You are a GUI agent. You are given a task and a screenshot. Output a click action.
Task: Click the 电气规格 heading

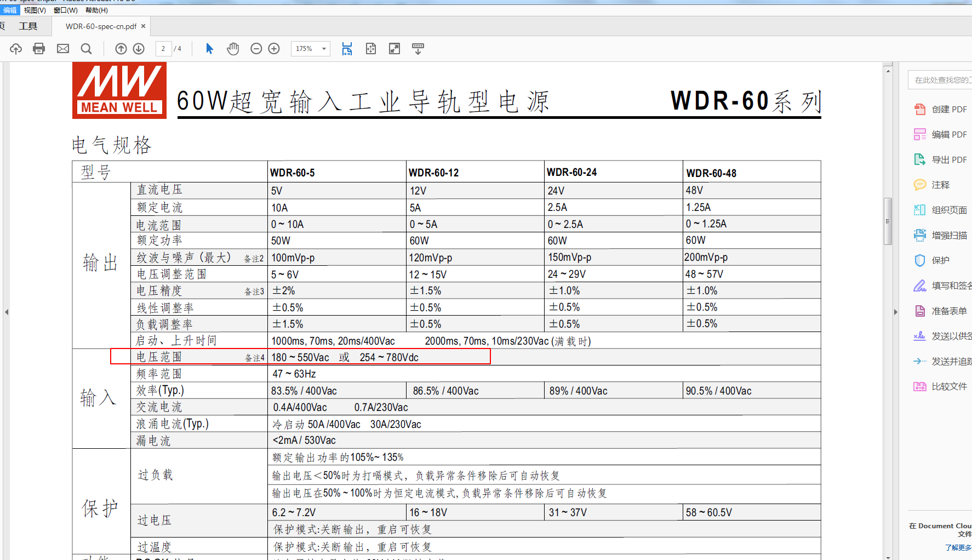click(x=112, y=145)
